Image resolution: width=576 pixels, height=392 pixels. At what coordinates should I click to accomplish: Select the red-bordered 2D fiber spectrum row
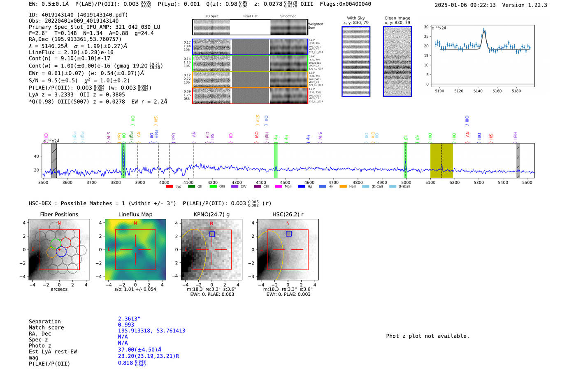(x=250, y=96)
